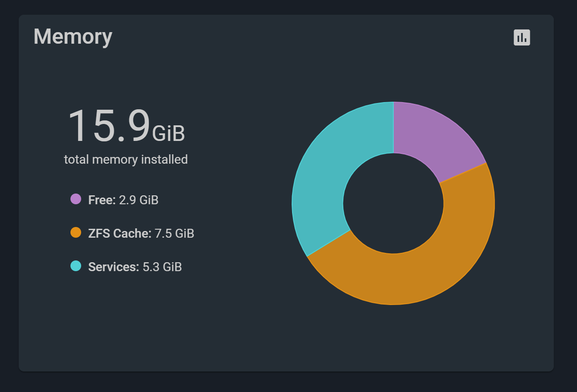Screen dimensions: 577x392
Task: Click the 'ZFS Cache:' legend label
Action: click(x=120, y=233)
